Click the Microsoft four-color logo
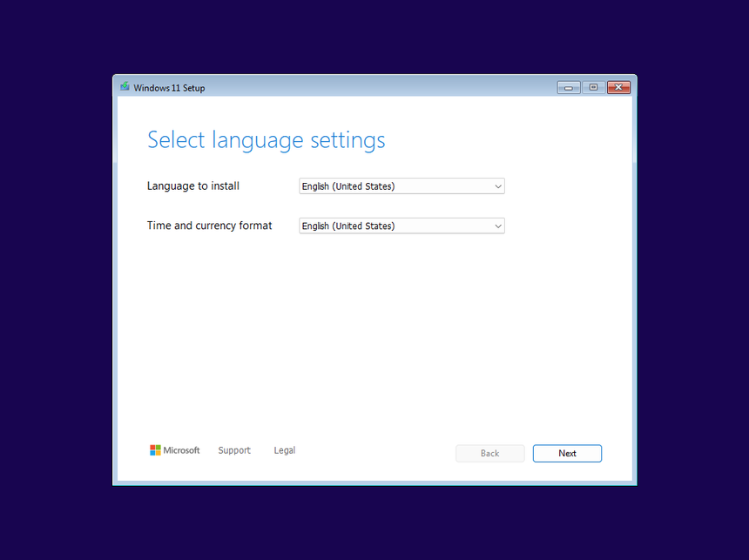 click(155, 450)
